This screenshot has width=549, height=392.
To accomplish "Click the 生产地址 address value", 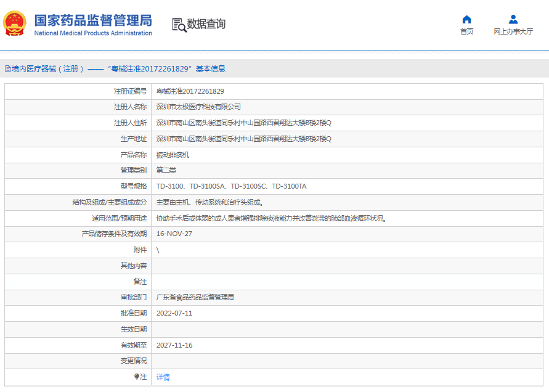I will (243, 139).
